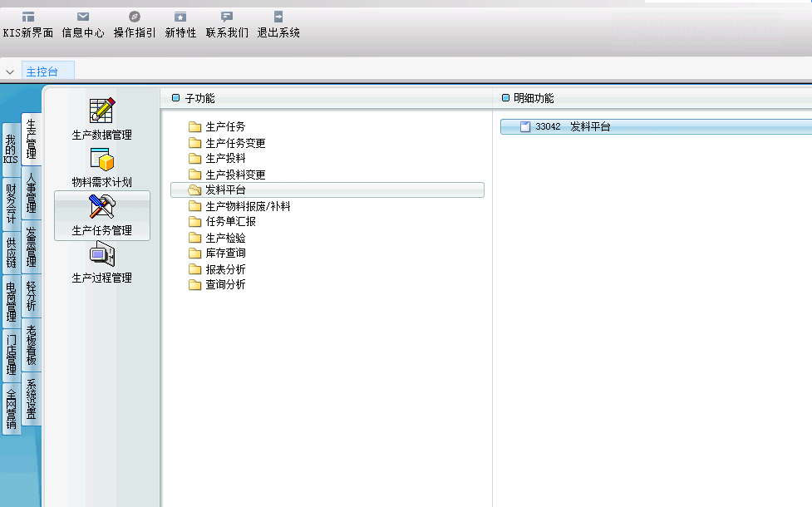
Task: Open the 生产投料 folder
Action: [x=217, y=159]
